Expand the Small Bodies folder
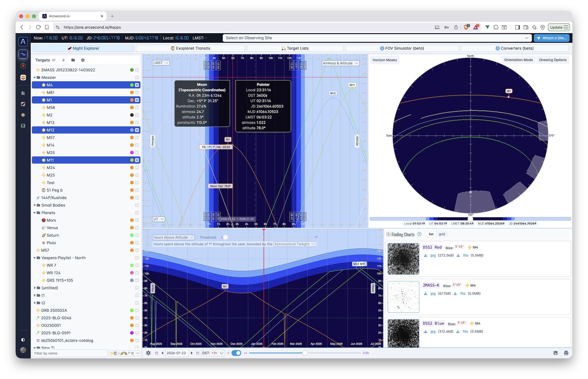The height and width of the screenshot is (379, 588). [35, 205]
